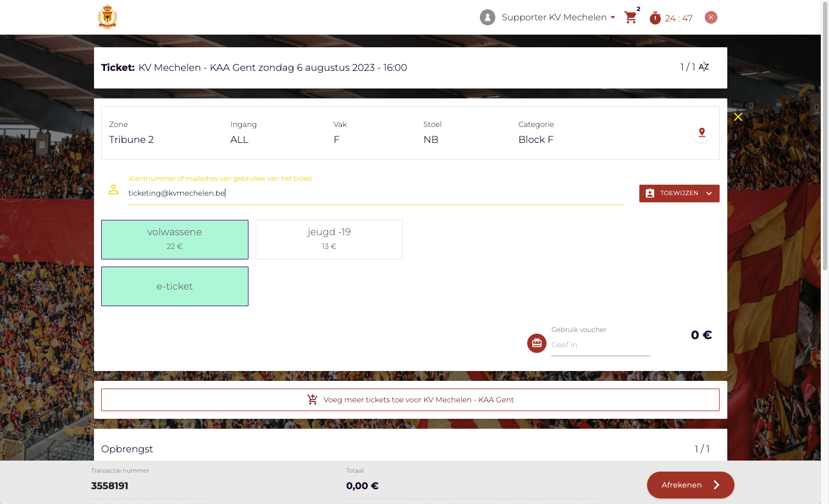The width and height of the screenshot is (829, 504).
Task: Expand the Toewijzen dropdown button
Action: coord(679,193)
